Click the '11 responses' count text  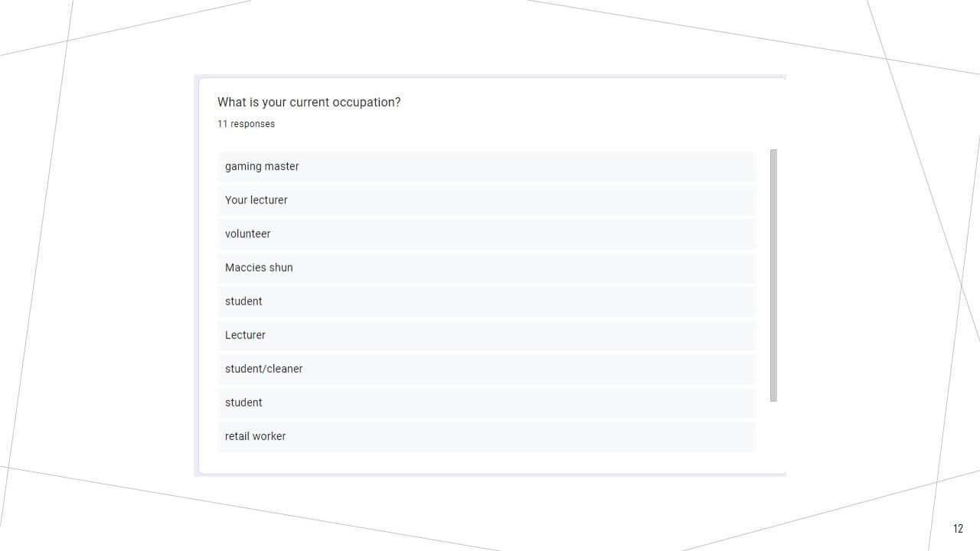click(x=246, y=124)
